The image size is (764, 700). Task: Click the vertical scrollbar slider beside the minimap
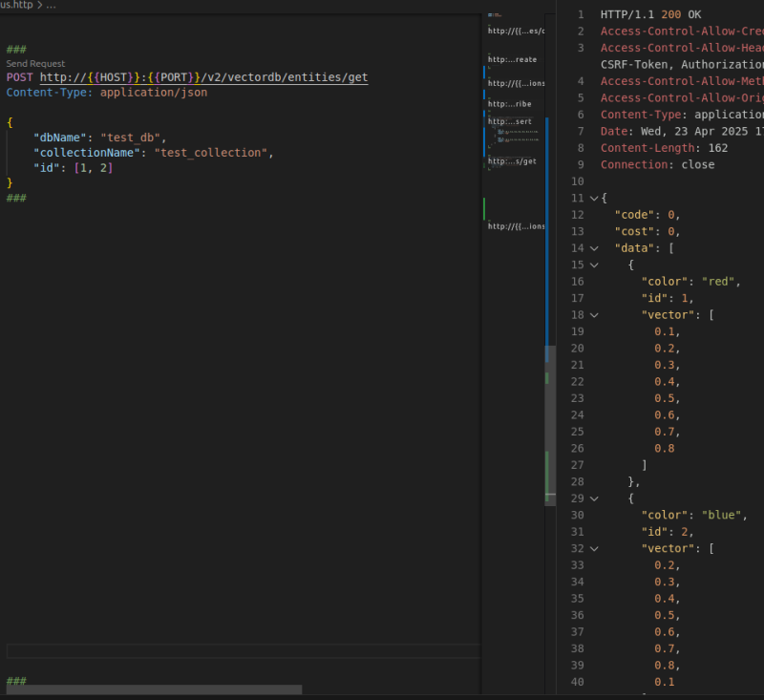point(549,425)
